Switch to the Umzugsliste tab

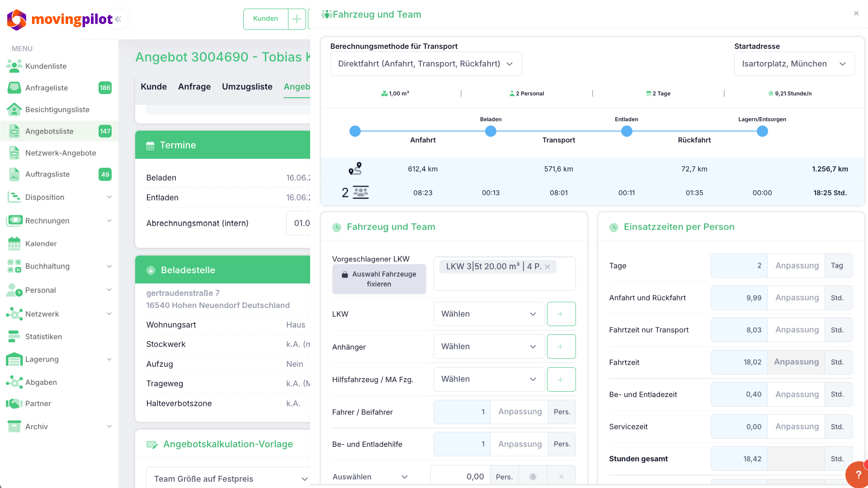click(x=247, y=87)
